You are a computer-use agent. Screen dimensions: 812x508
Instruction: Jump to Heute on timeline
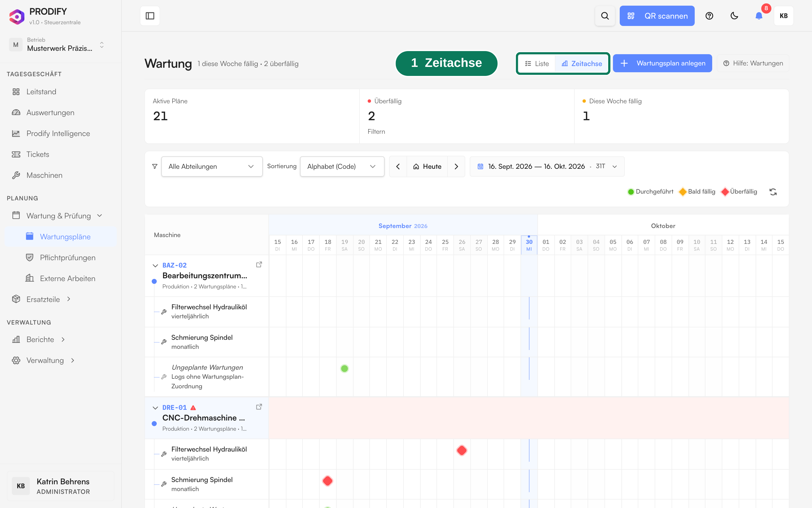click(427, 166)
